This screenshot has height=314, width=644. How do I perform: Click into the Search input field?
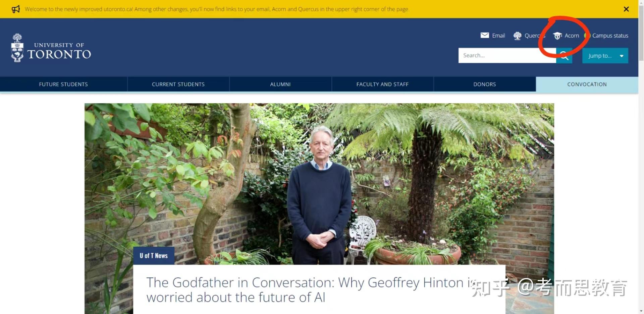(x=507, y=55)
